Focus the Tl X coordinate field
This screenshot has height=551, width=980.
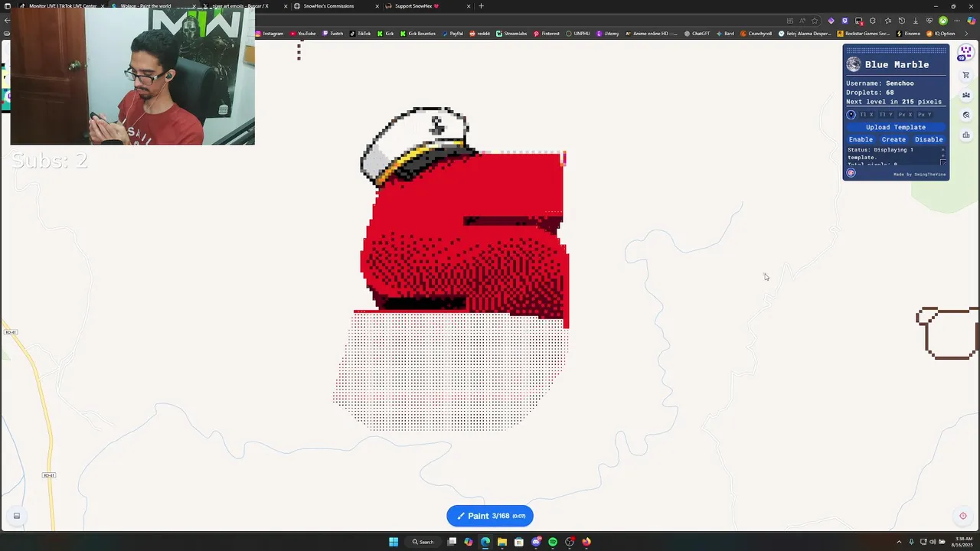pos(867,115)
